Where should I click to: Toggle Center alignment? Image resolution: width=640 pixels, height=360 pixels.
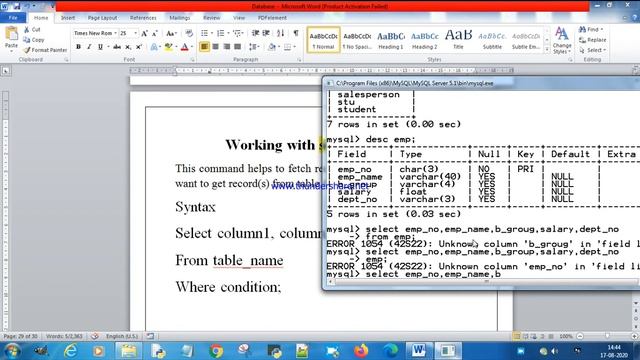tap(216, 47)
